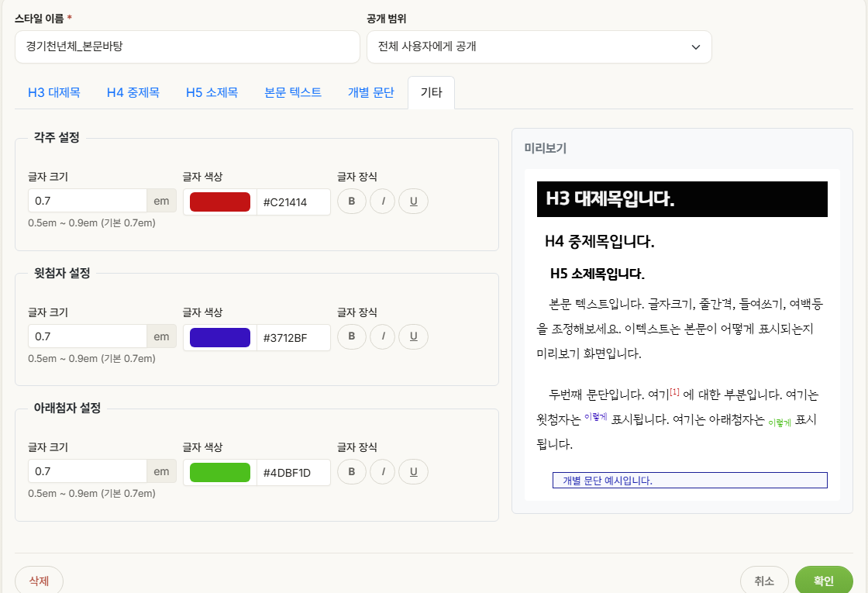Viewport: 868px width, 593px height.
Task: Click the 윗첨자 글자 크기 input field
Action: pos(88,336)
